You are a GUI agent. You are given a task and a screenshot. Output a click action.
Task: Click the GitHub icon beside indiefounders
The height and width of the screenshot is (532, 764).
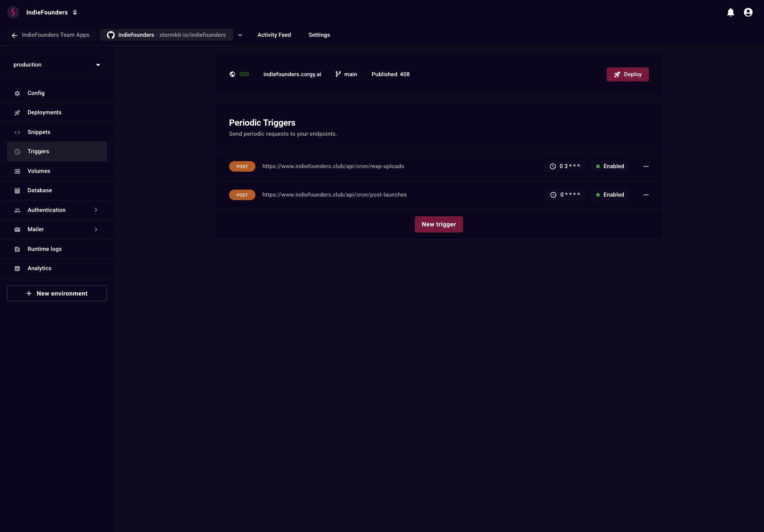point(111,35)
